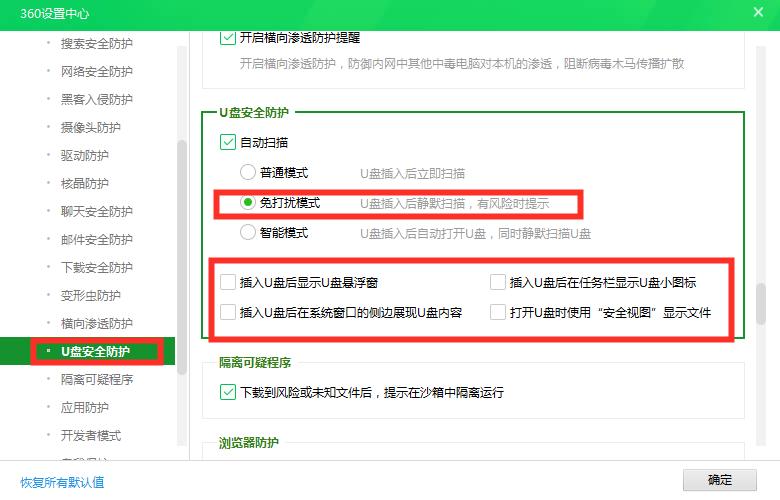
Task: Enable 插入U盘后在任务栏显示U盘小图标
Action: 497,282
